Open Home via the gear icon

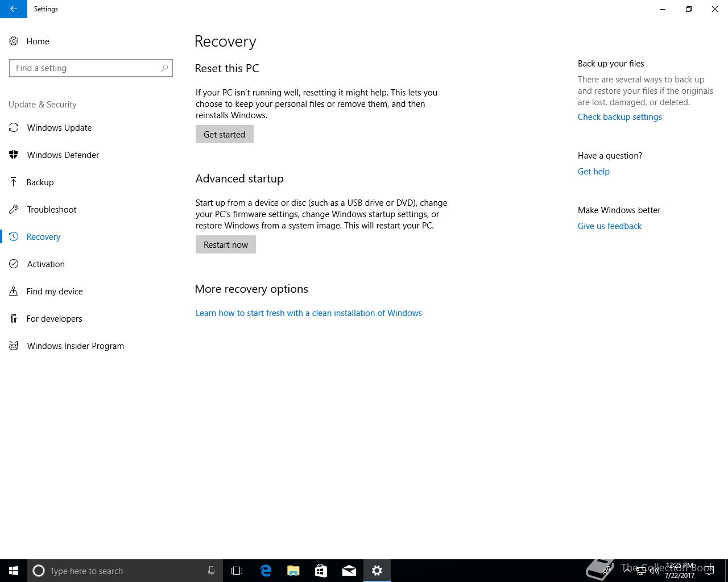[14, 41]
